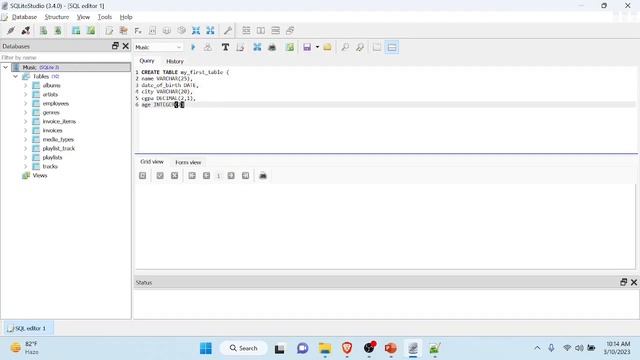Collapse the Music database node
640x360 pixels.
[x=6, y=67]
